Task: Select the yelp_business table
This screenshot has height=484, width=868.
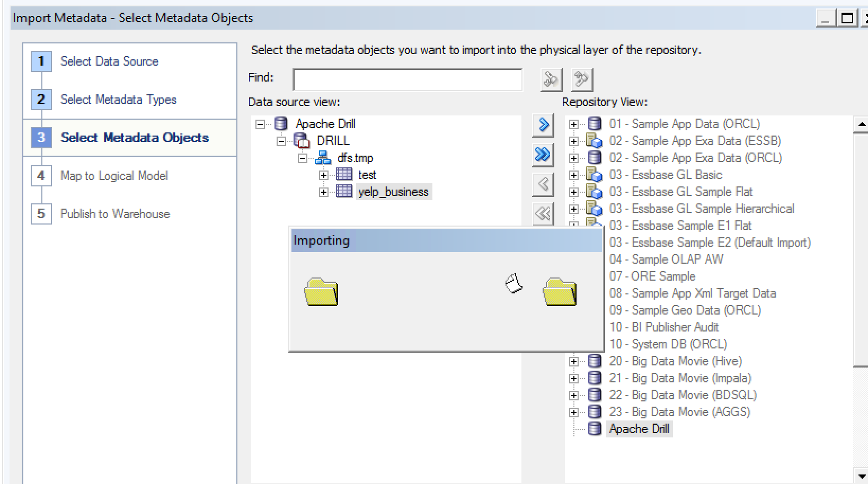Action: [393, 192]
